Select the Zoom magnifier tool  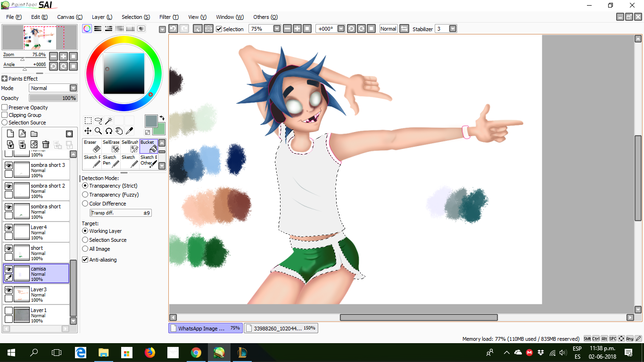(x=99, y=131)
